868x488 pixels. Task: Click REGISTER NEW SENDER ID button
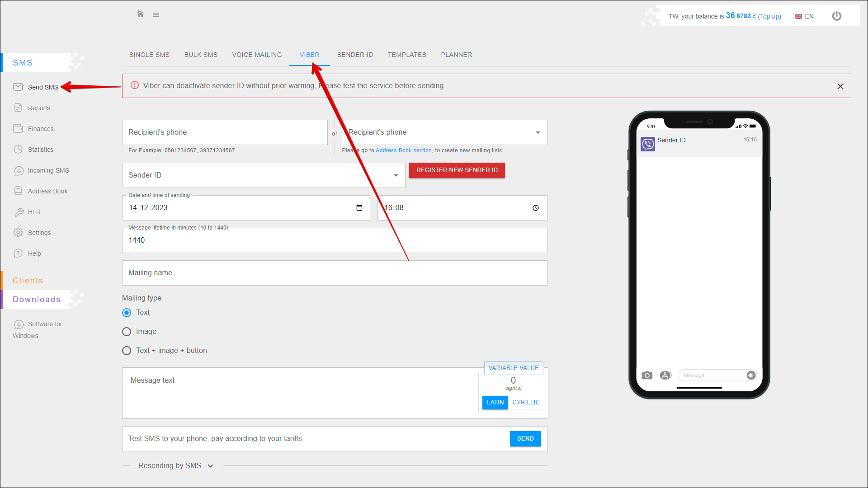pos(457,170)
